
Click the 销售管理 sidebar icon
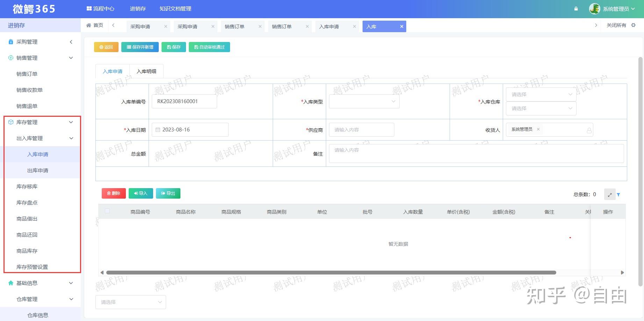(11, 58)
